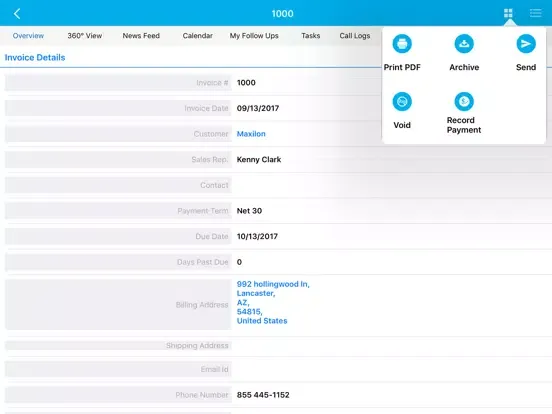Image resolution: width=552 pixels, height=414 pixels.
Task: Go back using the header arrow
Action: (x=17, y=14)
